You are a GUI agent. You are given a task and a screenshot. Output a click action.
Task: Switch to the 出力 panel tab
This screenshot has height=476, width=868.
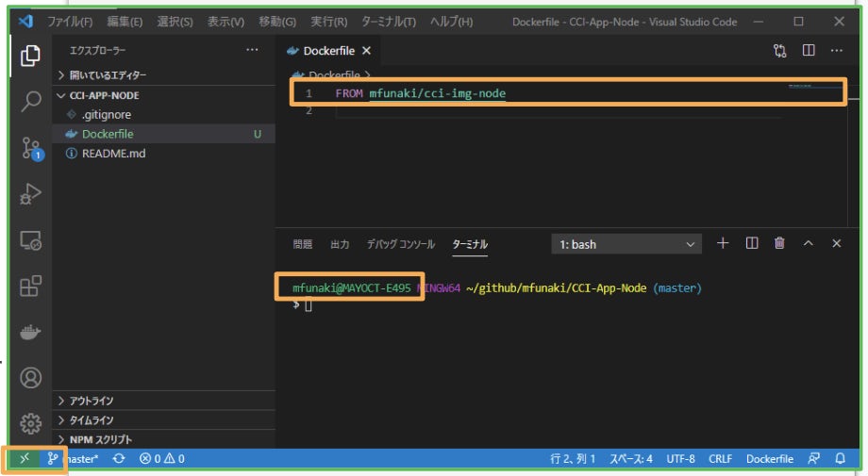[x=340, y=244]
